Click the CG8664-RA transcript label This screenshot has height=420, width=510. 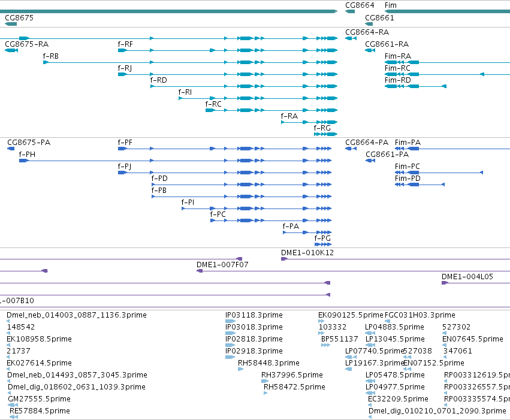(367, 32)
